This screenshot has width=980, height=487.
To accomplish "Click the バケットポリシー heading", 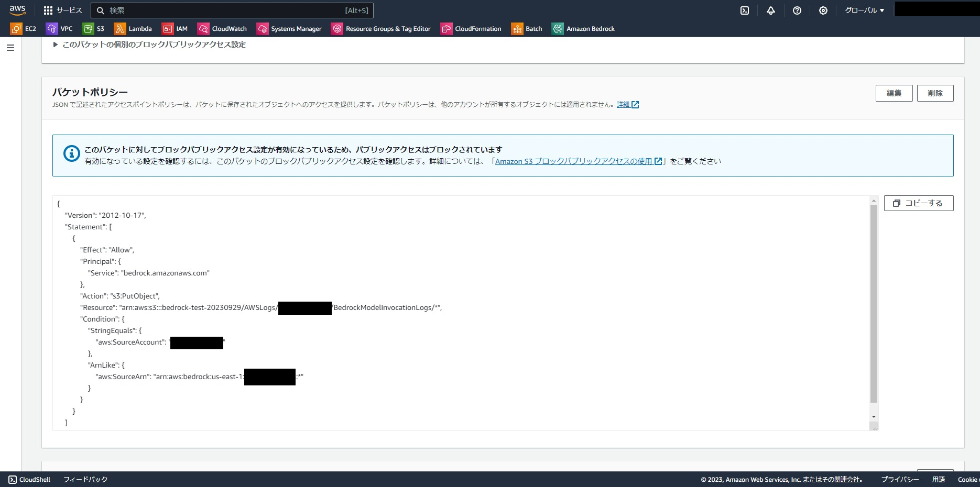I will point(90,92).
